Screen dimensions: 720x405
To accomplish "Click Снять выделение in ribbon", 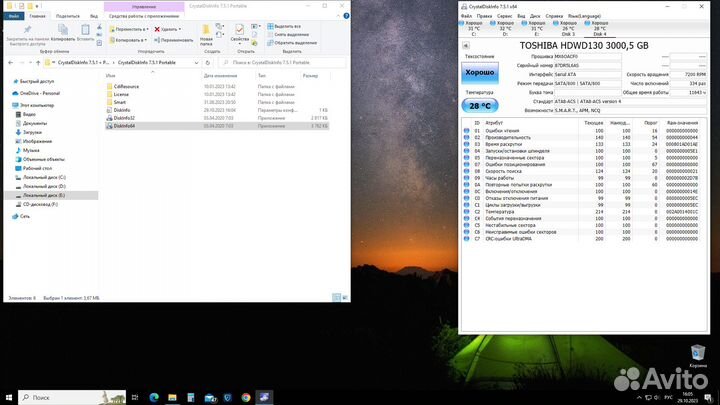I will 287,34.
